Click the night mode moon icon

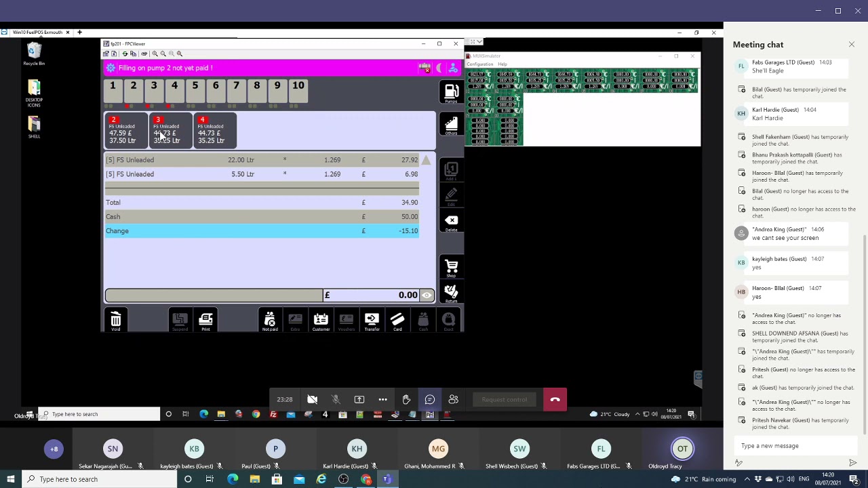click(x=439, y=68)
